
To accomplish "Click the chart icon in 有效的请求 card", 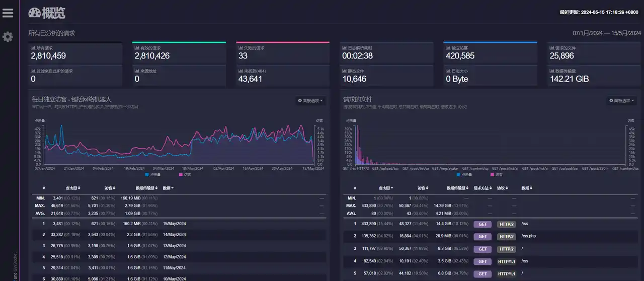I will (136, 48).
